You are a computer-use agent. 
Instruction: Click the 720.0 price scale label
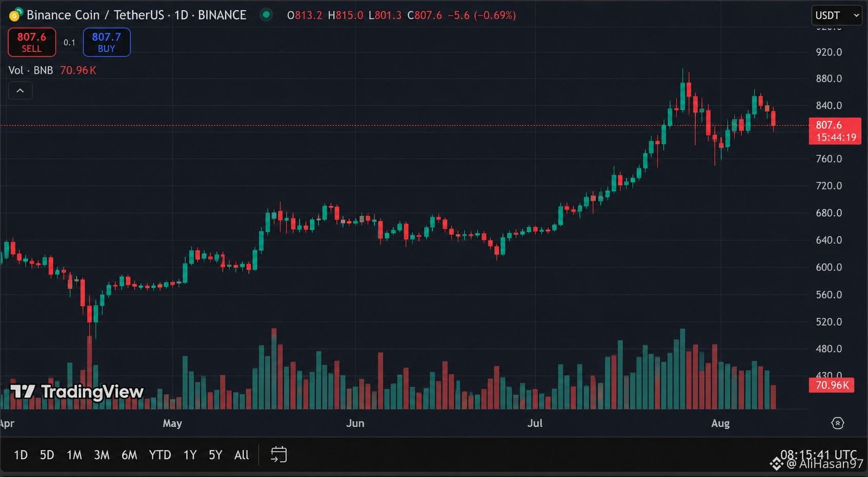(x=829, y=186)
